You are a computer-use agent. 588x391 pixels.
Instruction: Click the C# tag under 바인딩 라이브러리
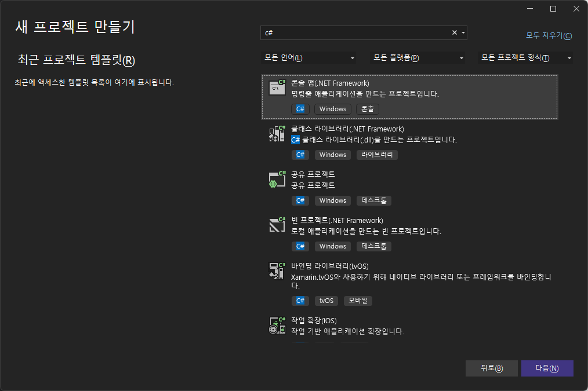coord(300,301)
